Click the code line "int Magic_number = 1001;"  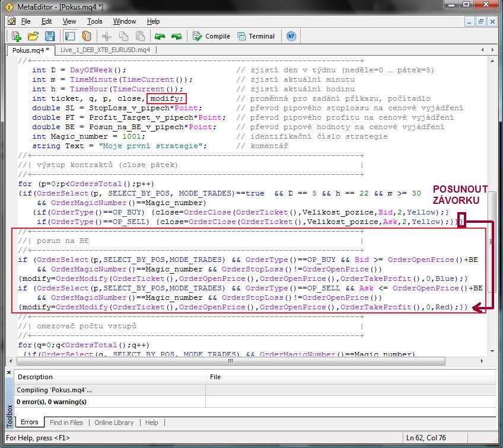[x=88, y=136]
